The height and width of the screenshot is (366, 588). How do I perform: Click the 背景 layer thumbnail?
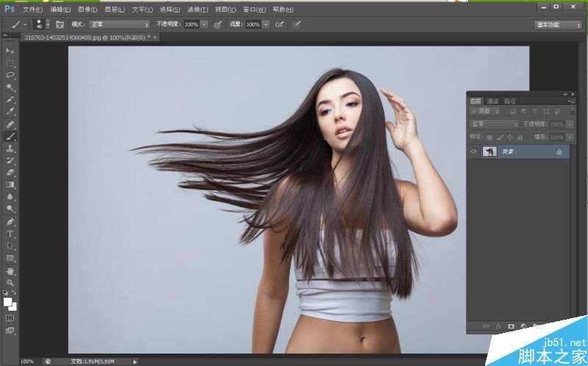(x=490, y=151)
